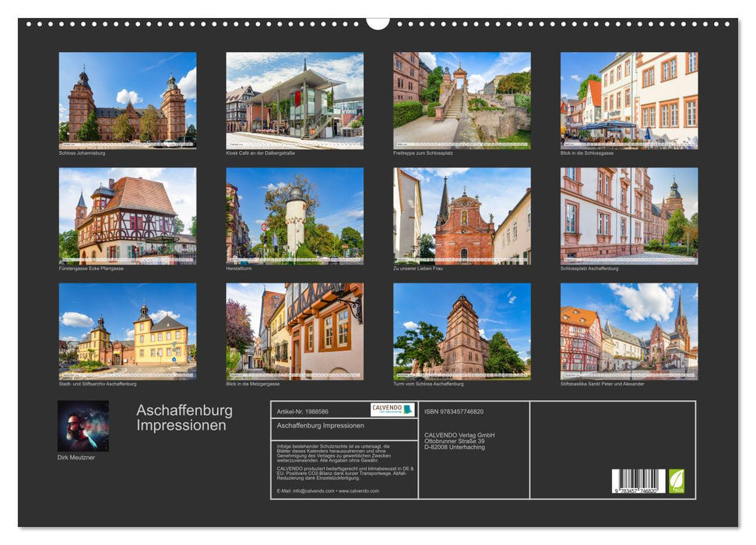
Task: Open the Fürstengasse Ecke Pfarrgasse photo
Action: pos(128,216)
